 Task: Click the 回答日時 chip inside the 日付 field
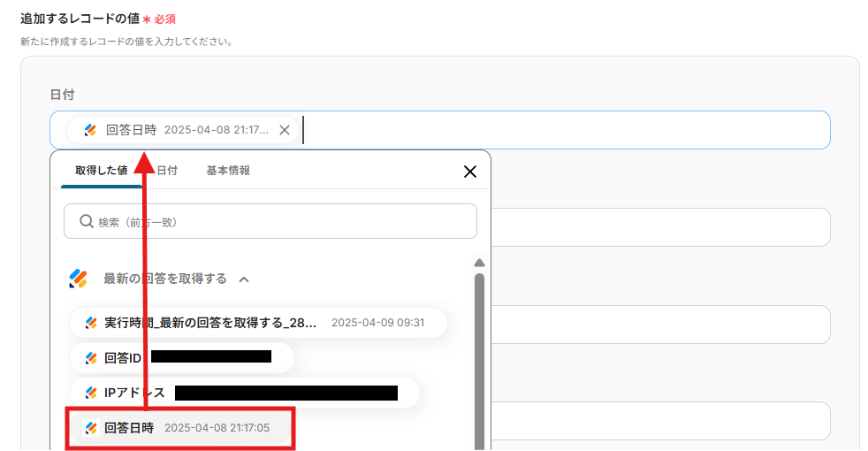point(183,130)
